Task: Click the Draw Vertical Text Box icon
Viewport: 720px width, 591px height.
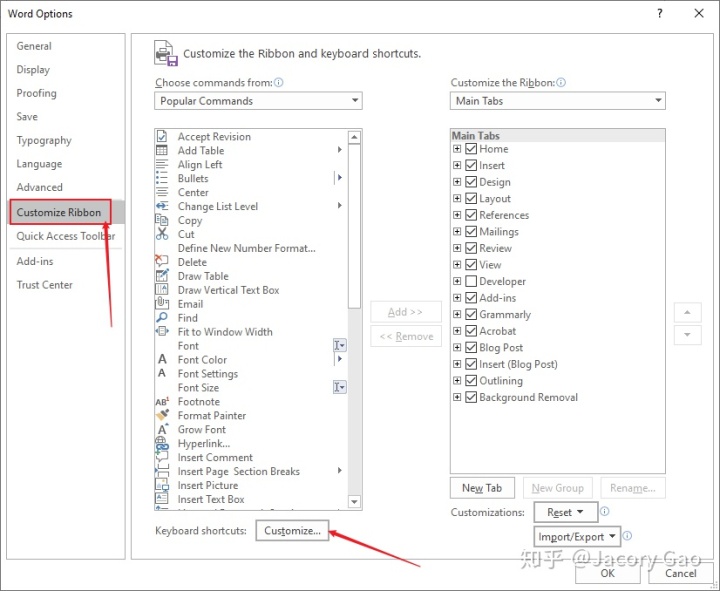Action: tap(162, 290)
